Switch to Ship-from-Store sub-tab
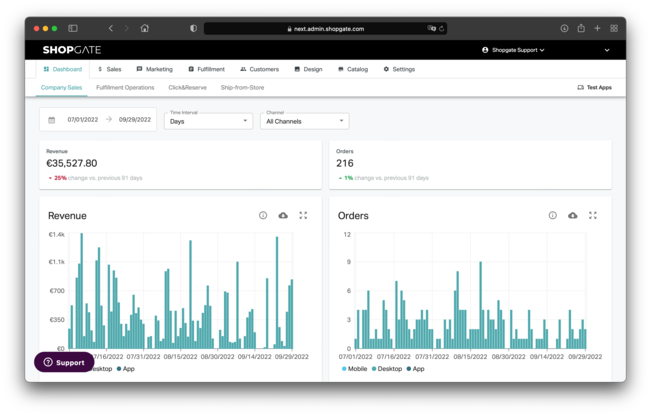Screen dimensions: 651x415 (242, 88)
